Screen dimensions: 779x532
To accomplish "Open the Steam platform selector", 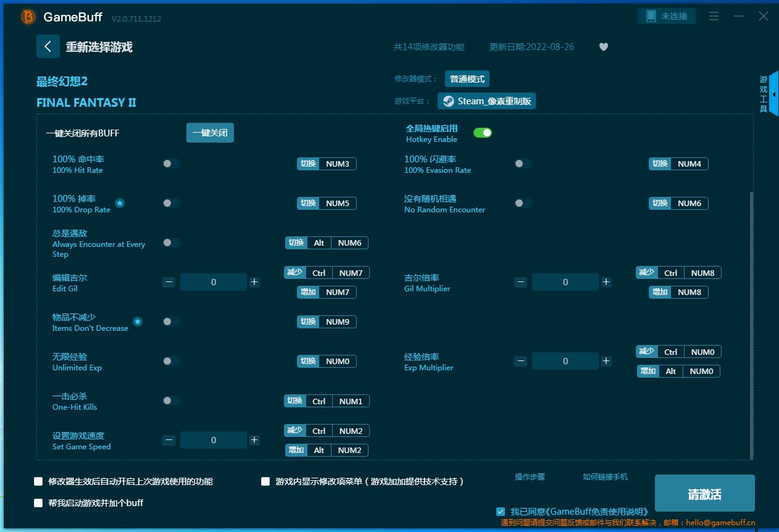I will [x=486, y=101].
